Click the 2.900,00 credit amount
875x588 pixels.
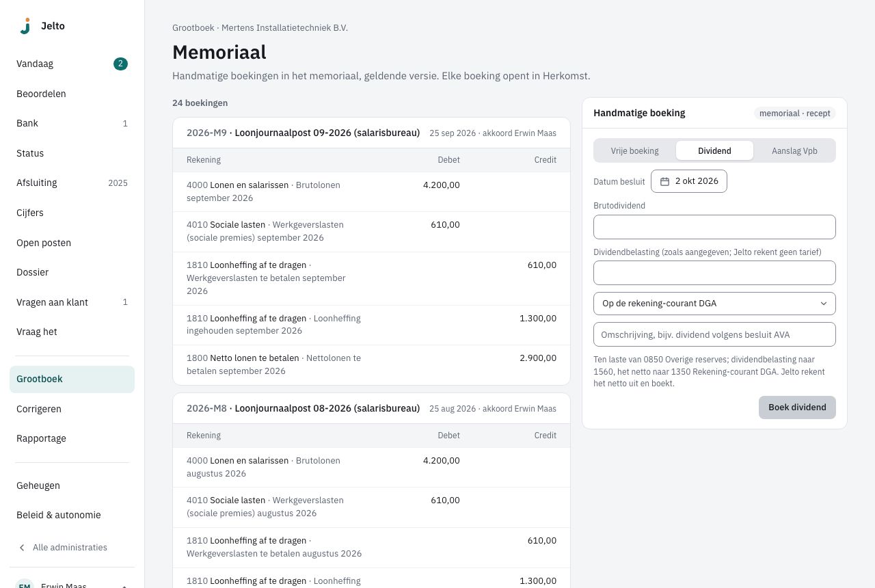pyautogui.click(x=538, y=358)
